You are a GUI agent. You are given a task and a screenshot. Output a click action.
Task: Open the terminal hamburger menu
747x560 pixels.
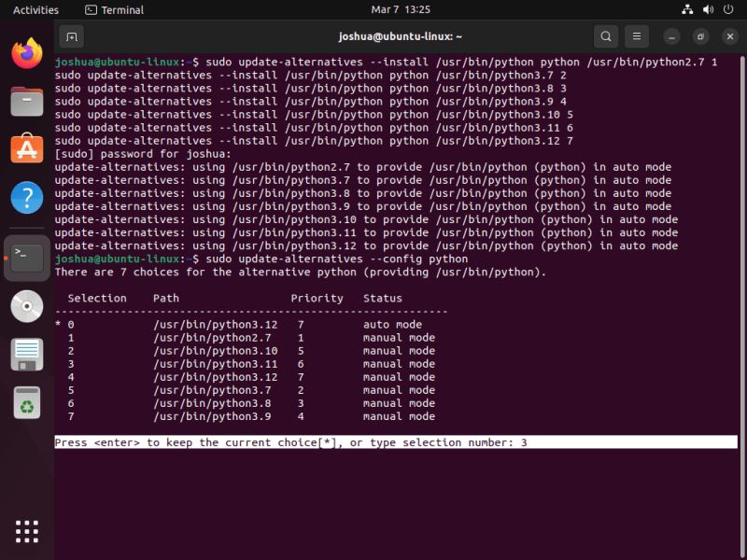[x=636, y=35]
